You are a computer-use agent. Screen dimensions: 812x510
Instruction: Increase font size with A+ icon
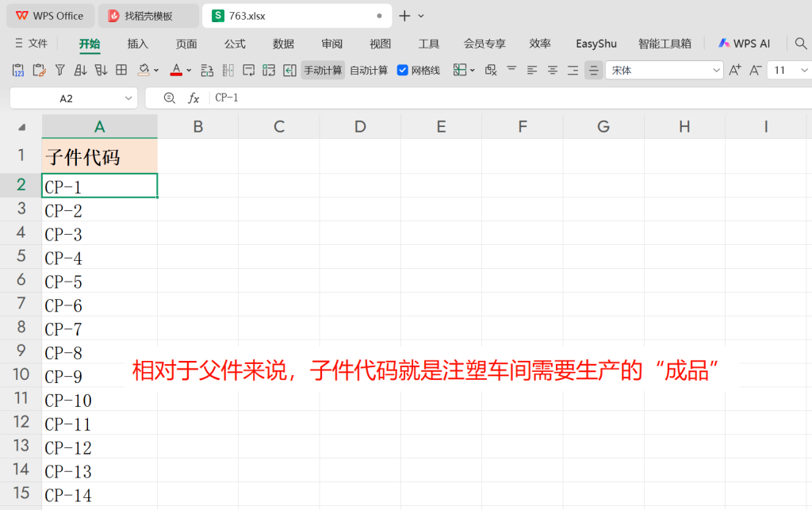click(735, 70)
